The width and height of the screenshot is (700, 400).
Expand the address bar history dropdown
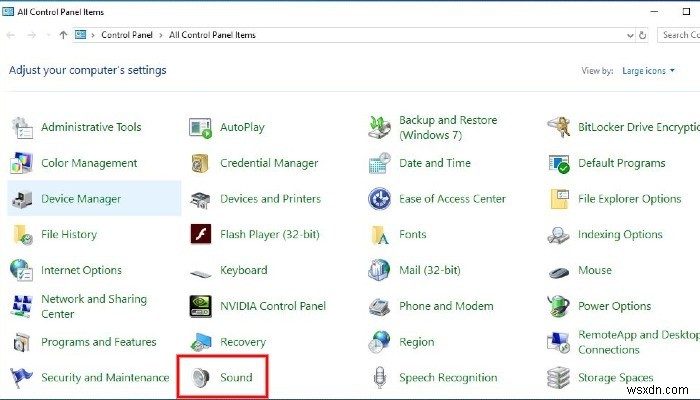point(630,35)
